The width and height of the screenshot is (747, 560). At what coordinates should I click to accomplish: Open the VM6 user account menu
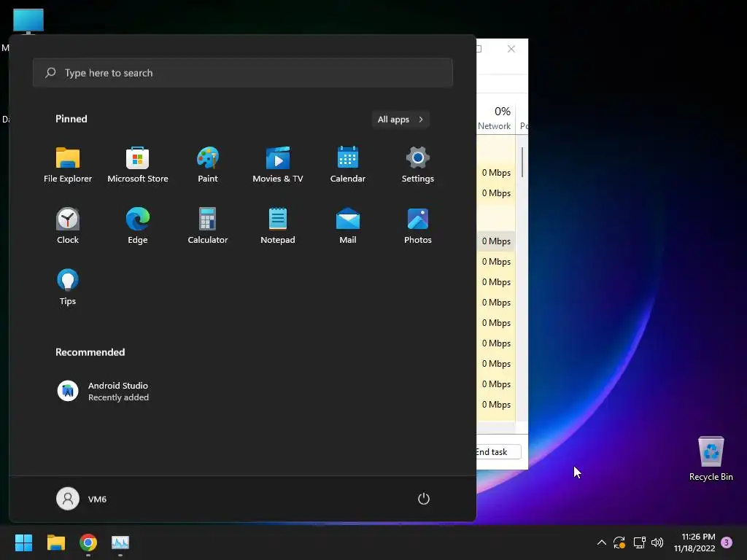tap(82, 499)
